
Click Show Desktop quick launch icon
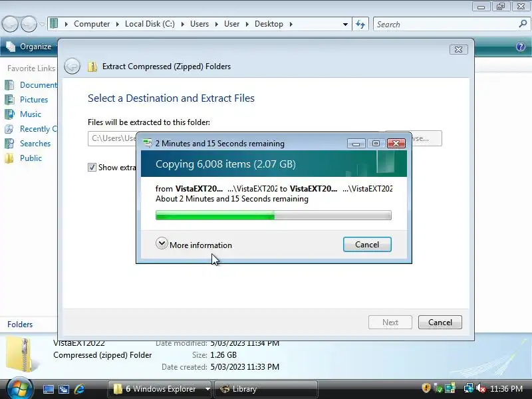[49, 389]
